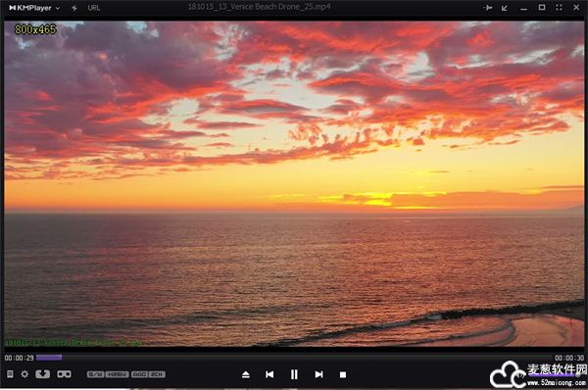Open the KMPlayer main menu dropdown
Viewport: 588px width, 390px height.
coord(34,8)
